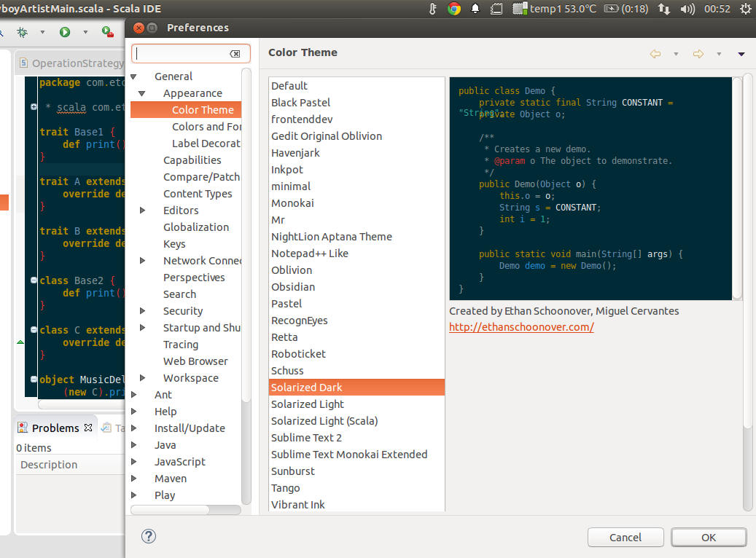Viewport: 756px width, 558px height.
Task: Close the Problems view tab
Action: (88, 428)
